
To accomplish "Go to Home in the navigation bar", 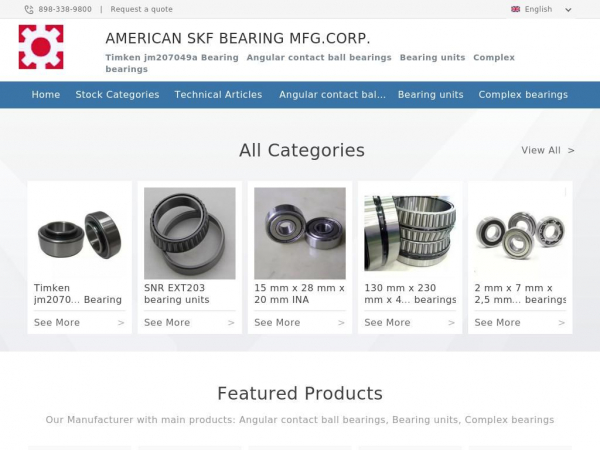I will point(46,95).
